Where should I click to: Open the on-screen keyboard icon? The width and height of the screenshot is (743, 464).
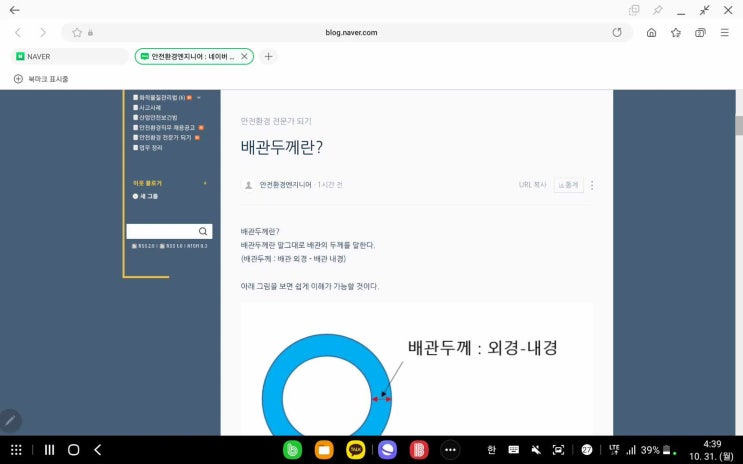click(514, 450)
